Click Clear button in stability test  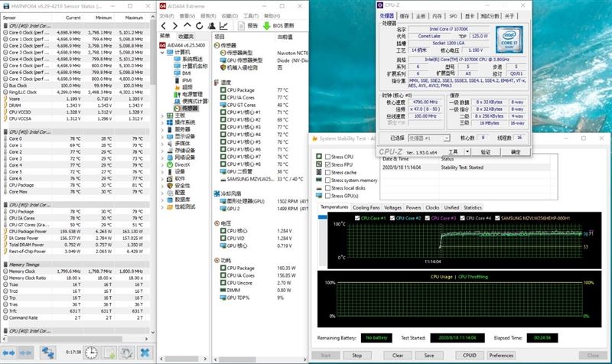click(x=398, y=356)
